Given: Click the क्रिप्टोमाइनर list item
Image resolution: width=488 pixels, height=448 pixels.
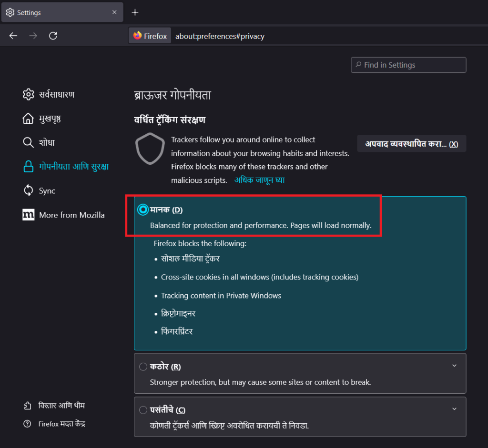Looking at the screenshot, I should [178, 313].
